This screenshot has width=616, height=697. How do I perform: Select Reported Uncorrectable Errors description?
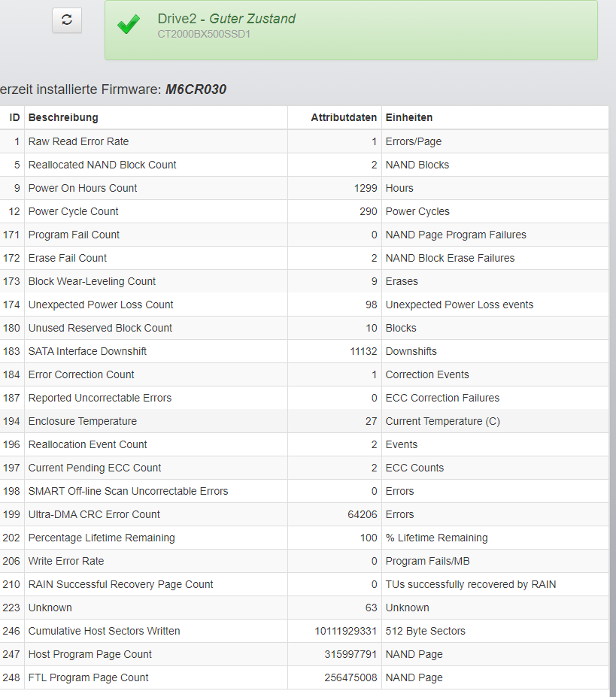click(100, 398)
